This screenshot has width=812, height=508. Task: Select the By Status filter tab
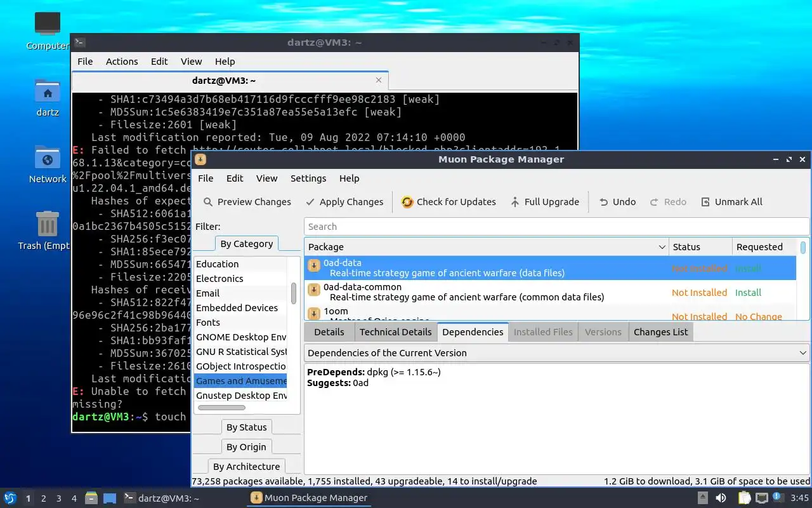click(x=246, y=427)
